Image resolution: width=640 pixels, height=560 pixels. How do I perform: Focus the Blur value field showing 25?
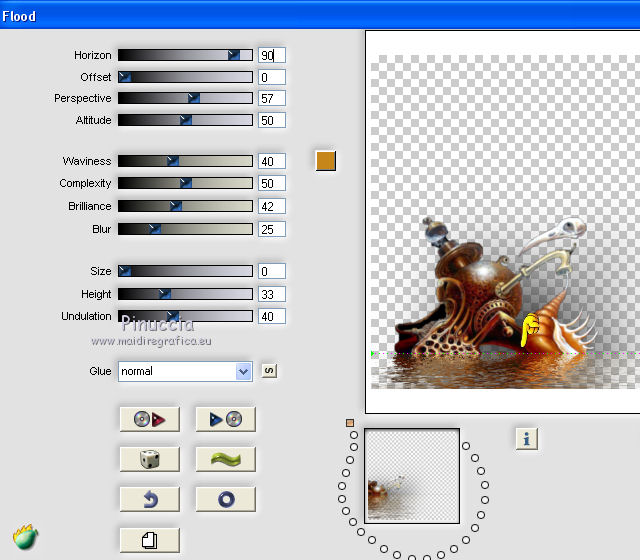pyautogui.click(x=272, y=229)
